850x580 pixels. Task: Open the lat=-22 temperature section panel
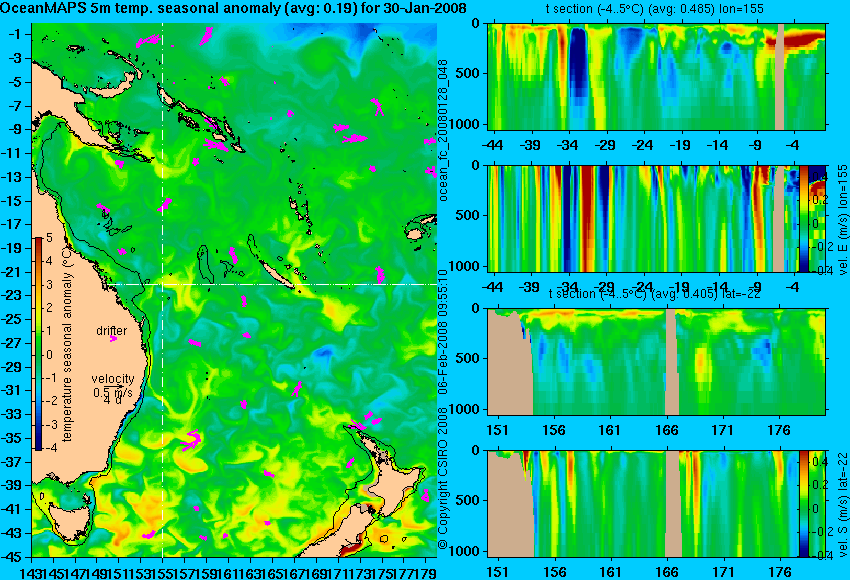pos(656,362)
